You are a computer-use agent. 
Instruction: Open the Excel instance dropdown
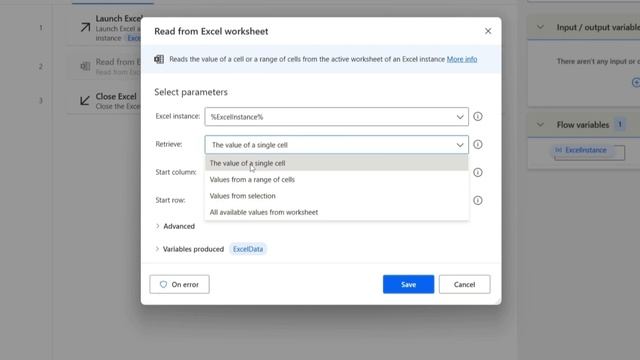pos(336,117)
